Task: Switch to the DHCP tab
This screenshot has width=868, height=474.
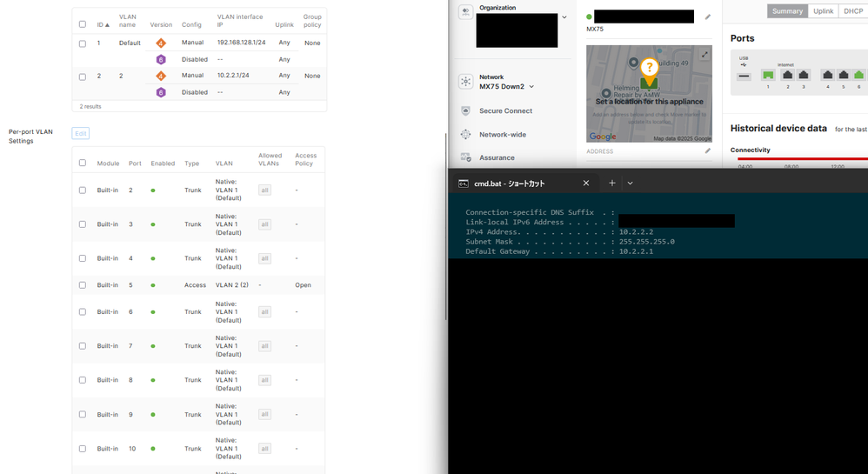Action: tap(853, 11)
